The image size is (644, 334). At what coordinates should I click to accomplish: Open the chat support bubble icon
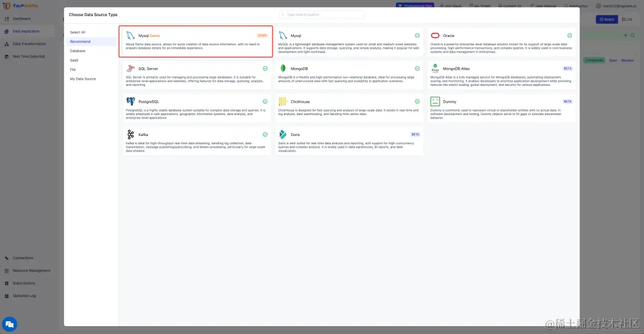10,324
